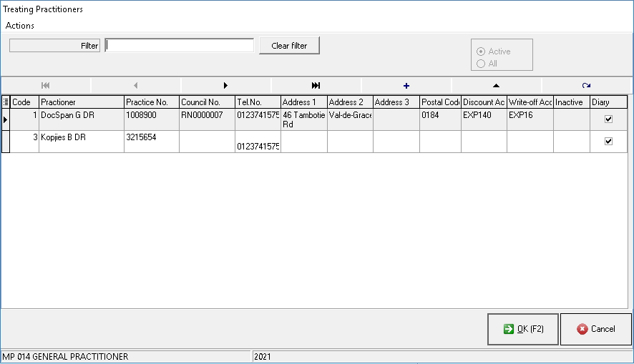This screenshot has height=364, width=634.
Task: Select the All radio button
Action: pos(481,64)
